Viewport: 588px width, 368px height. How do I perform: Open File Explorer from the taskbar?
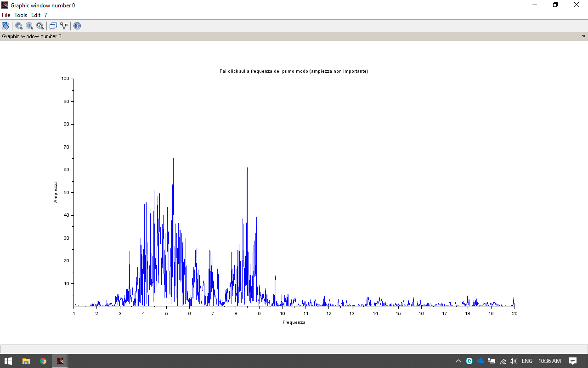click(26, 361)
